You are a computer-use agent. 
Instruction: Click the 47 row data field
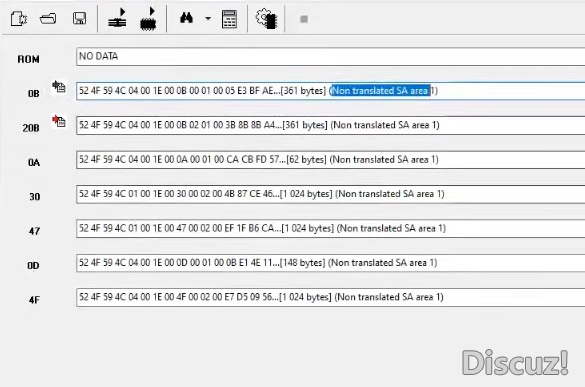(x=331, y=228)
